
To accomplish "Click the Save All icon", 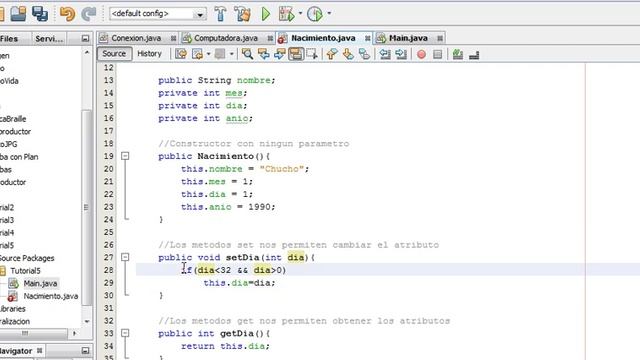I will coord(40,13).
